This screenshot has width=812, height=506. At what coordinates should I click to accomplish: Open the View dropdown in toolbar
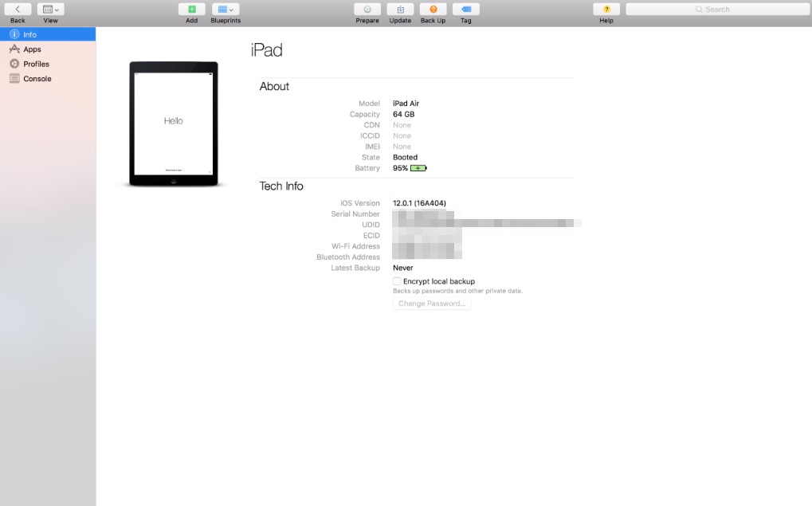coord(50,9)
